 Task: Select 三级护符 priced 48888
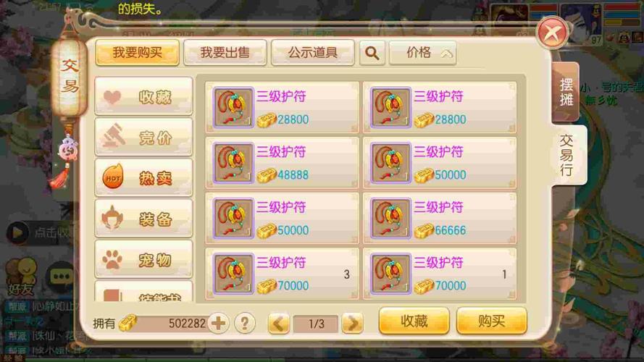283,163
